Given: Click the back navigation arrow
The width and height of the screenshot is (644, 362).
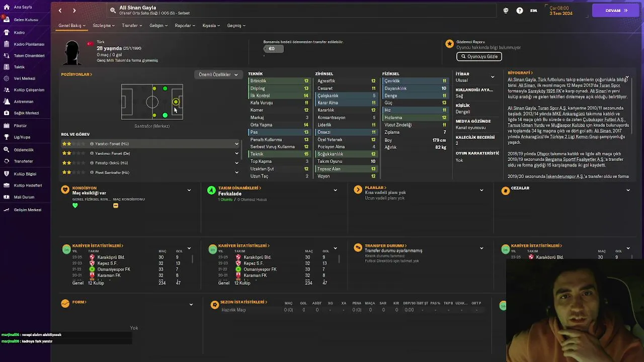Looking at the screenshot, I should pos(60,11).
